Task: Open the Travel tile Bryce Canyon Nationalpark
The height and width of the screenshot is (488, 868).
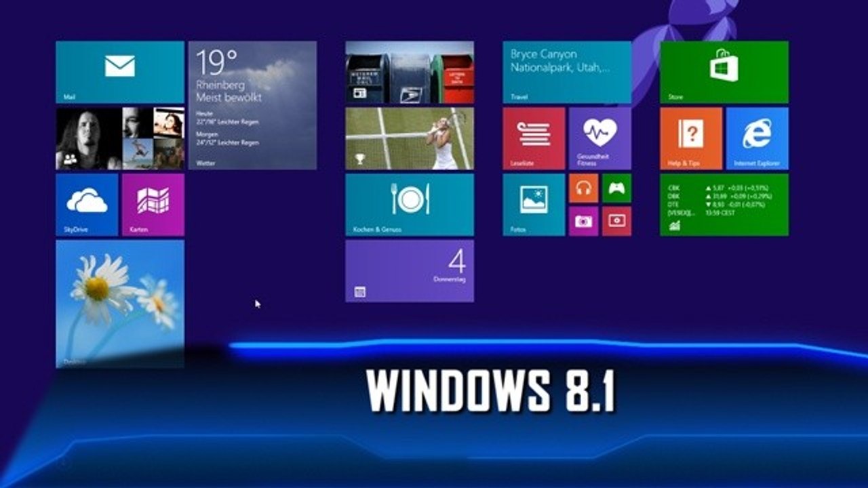Action: pos(567,72)
